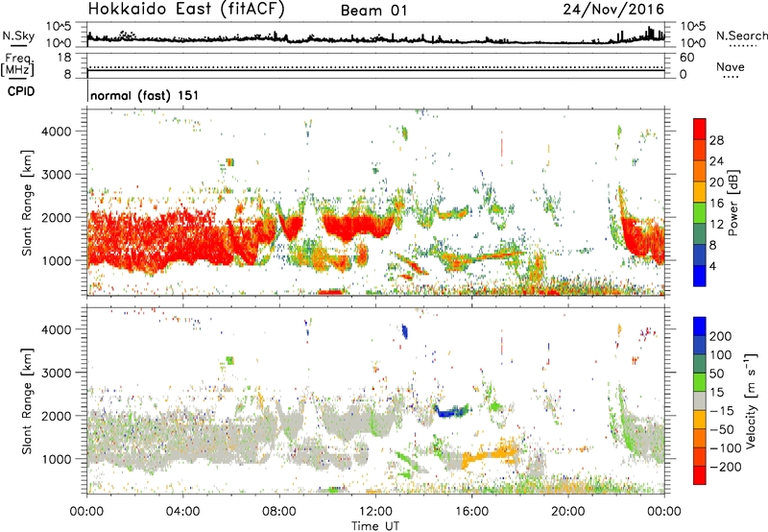
Task: Click the gray segment of velocity colorbar
Action: pyautogui.click(x=700, y=400)
